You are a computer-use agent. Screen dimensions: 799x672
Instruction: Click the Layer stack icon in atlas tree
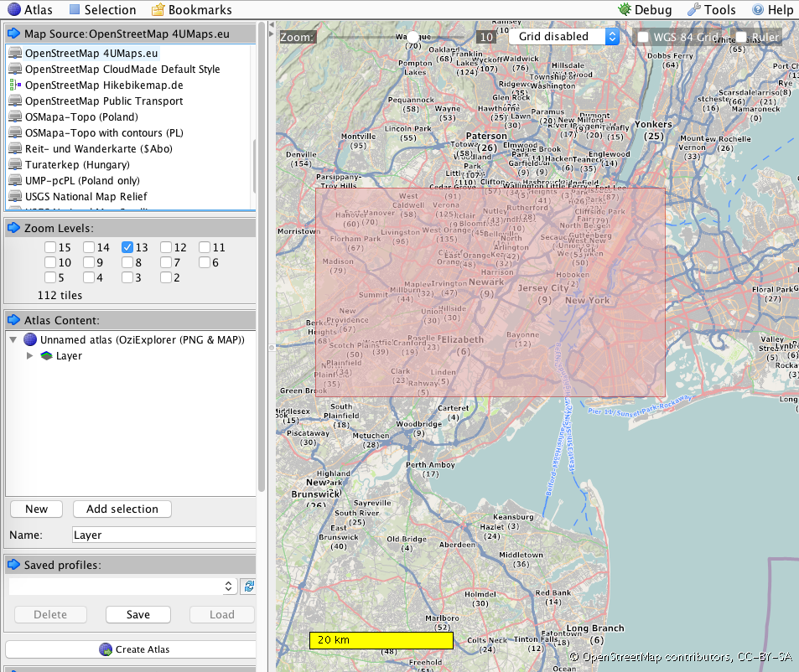[46, 355]
